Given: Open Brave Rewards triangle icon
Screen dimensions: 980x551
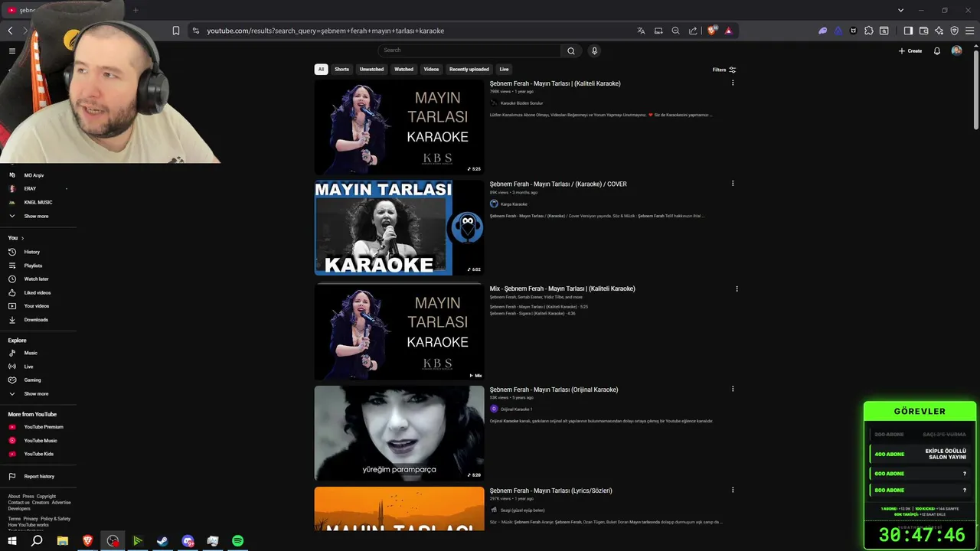Looking at the screenshot, I should click(x=728, y=31).
